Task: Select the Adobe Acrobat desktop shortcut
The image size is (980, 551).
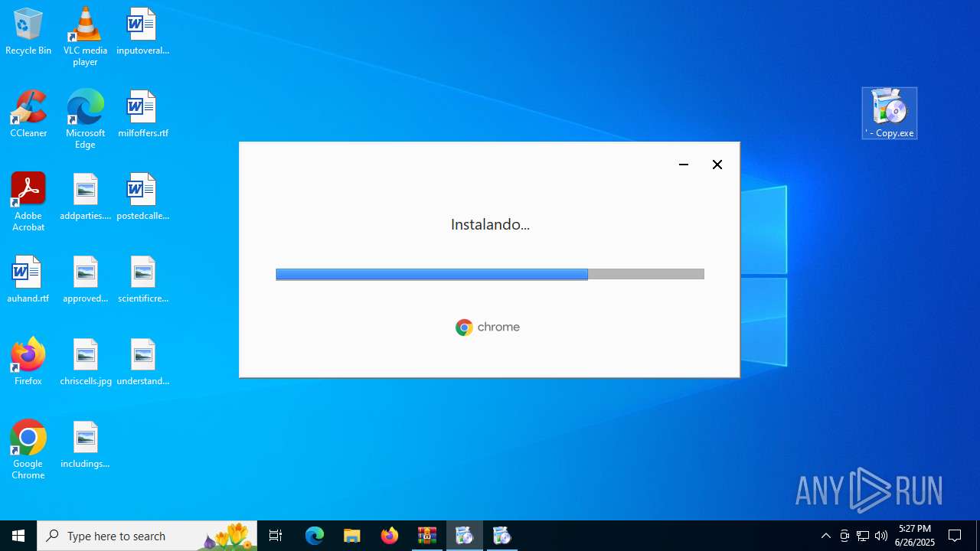Action: tap(28, 201)
